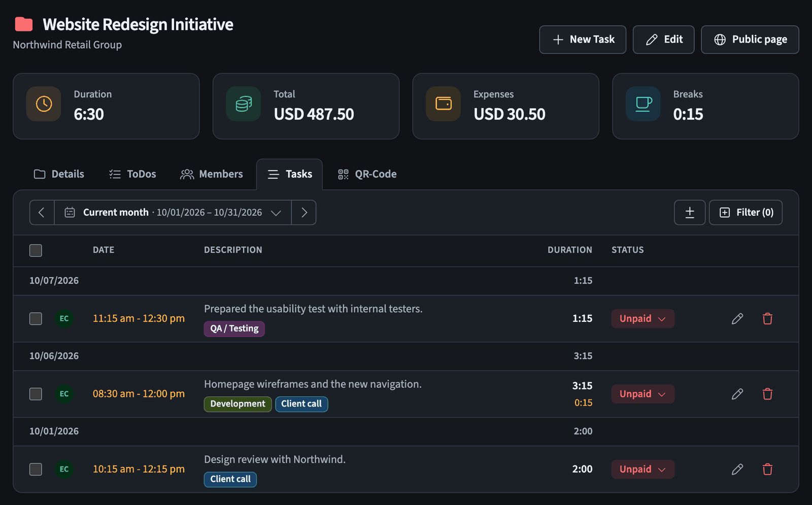Edit the 11:15 am usability test entry
Viewport: 812px width, 505px height.
(737, 319)
